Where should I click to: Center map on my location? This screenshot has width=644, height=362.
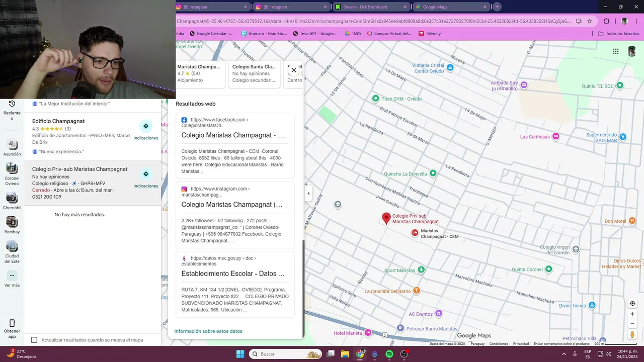point(632,303)
